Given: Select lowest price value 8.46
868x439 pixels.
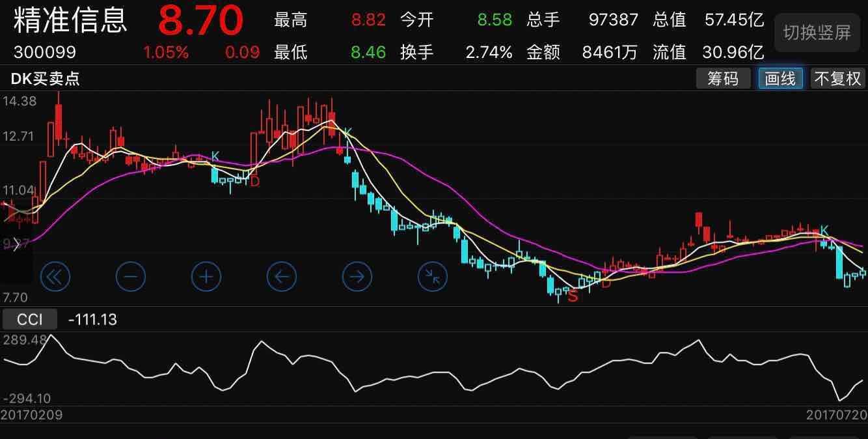Looking at the screenshot, I should 368,52.
